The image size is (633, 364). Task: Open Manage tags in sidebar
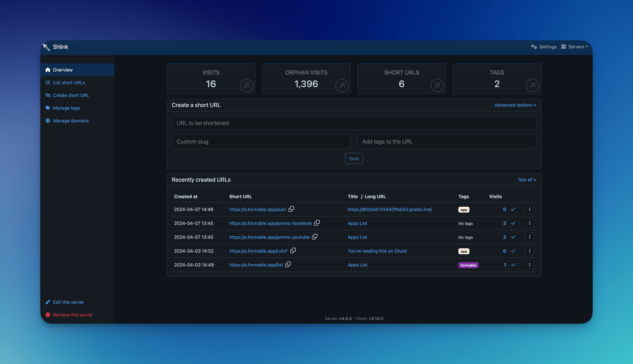(x=66, y=108)
